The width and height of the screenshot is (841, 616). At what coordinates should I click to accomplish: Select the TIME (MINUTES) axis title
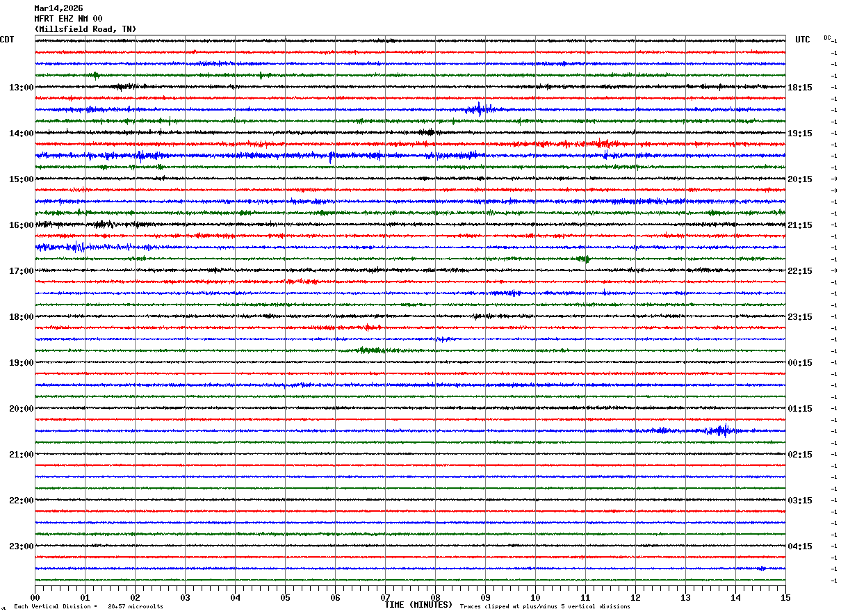418,605
